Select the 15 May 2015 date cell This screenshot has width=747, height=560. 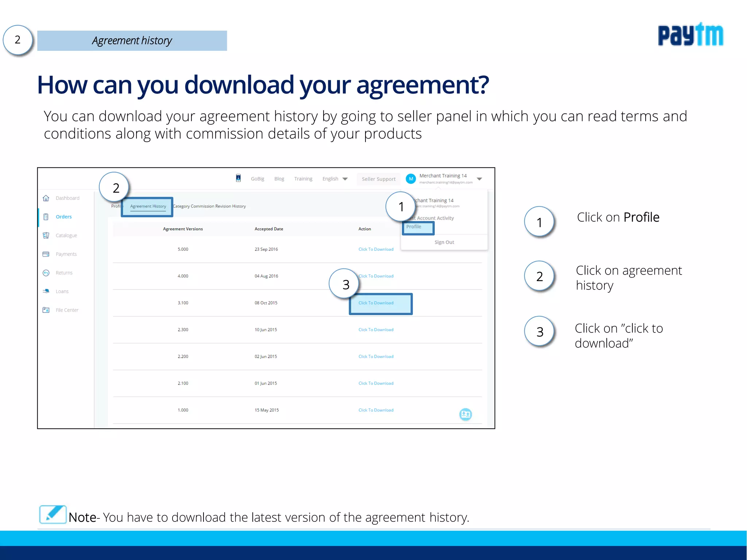(267, 410)
